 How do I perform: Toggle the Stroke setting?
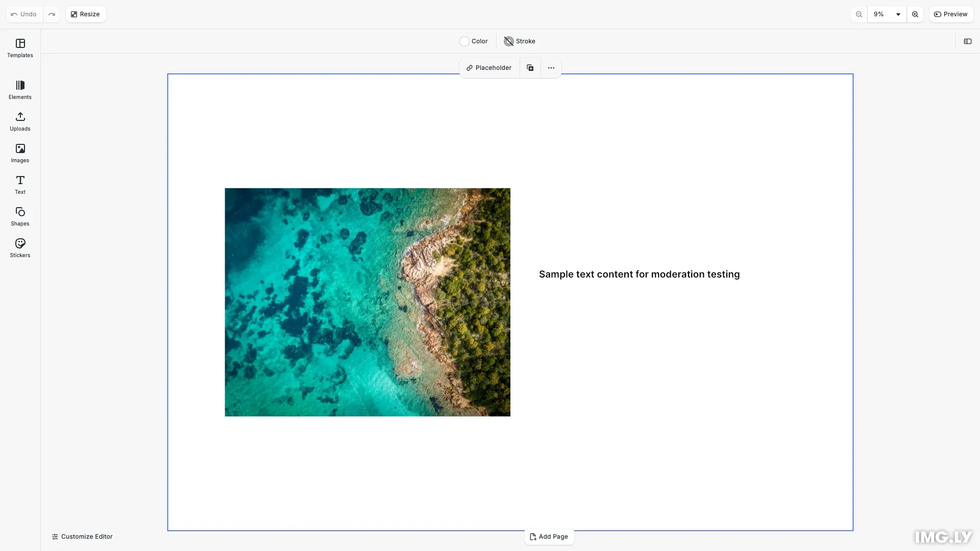519,41
